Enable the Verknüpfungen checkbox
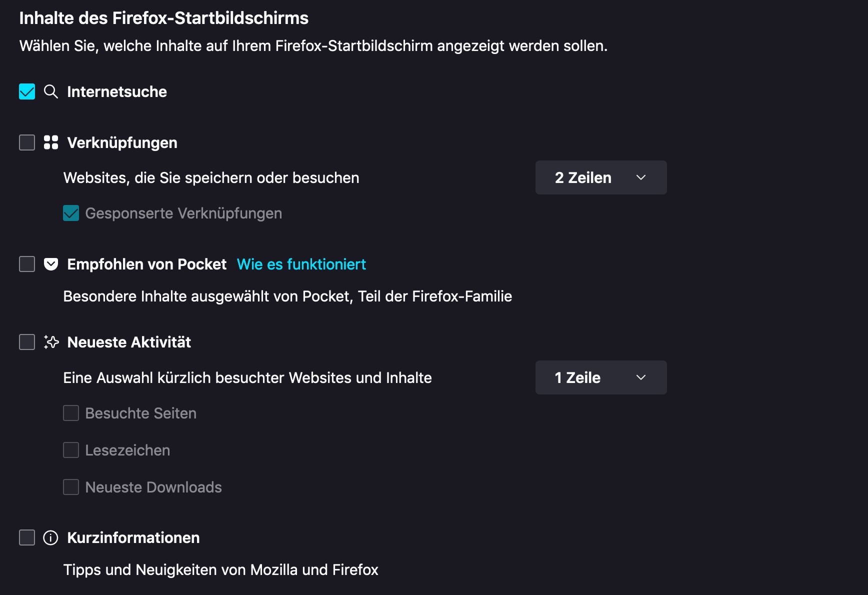Viewport: 868px width, 595px height. click(x=27, y=142)
